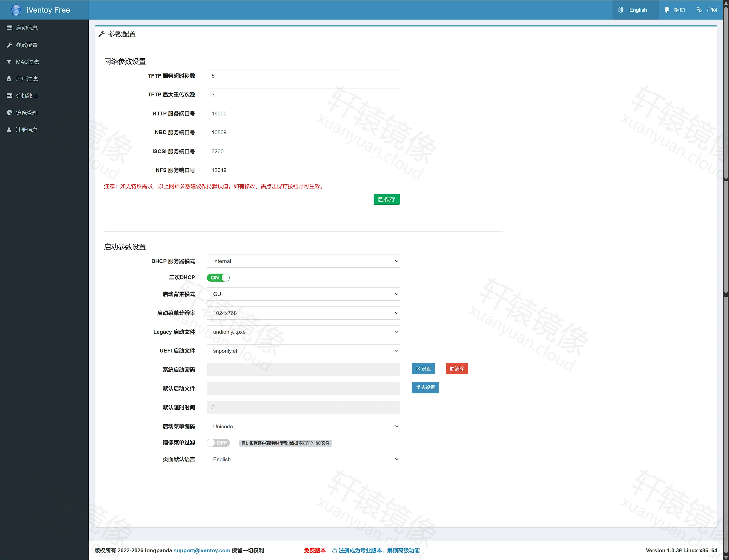729x560 pixels.
Task: Click the NFS 服务端口号 field
Action: [303, 170]
